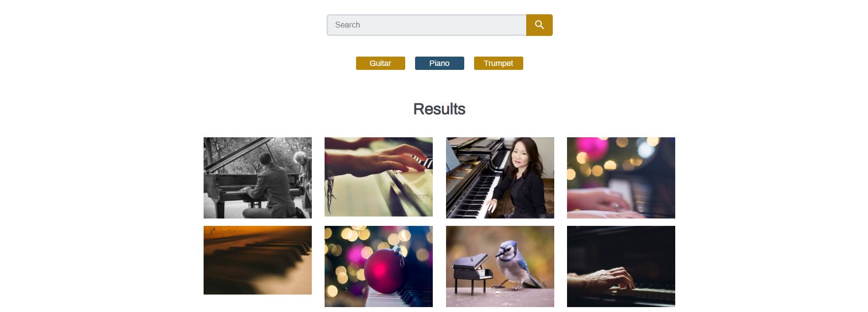Click the Results heading text

(x=439, y=109)
